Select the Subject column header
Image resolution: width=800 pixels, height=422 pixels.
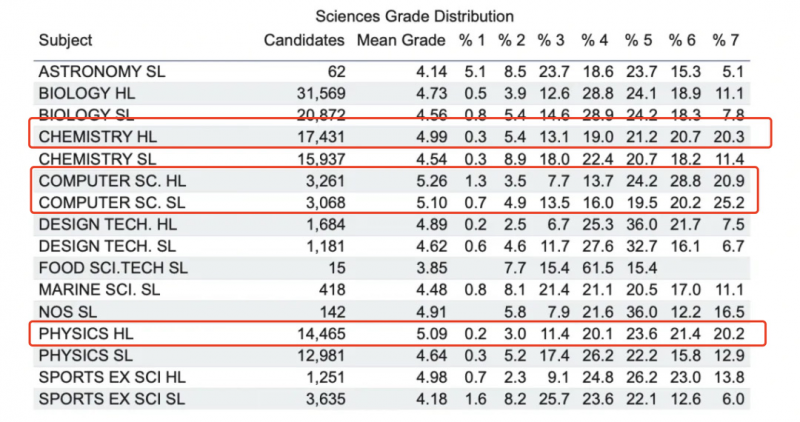click(x=65, y=40)
